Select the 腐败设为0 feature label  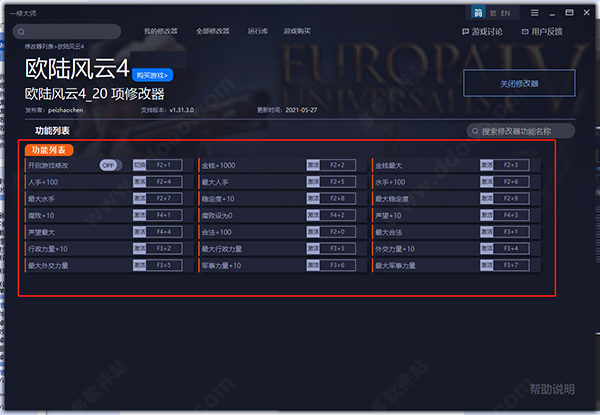click(217, 216)
